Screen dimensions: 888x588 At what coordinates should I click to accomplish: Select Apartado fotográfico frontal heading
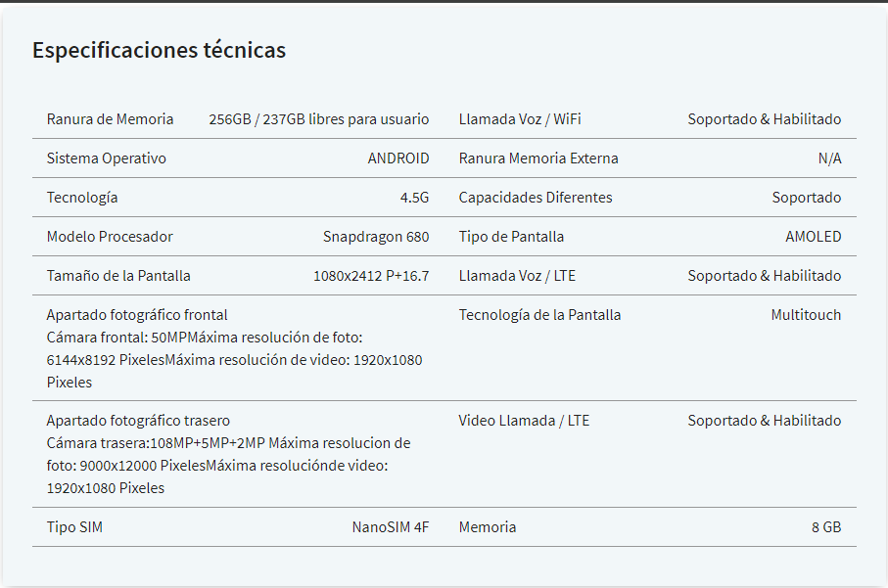coord(137,315)
